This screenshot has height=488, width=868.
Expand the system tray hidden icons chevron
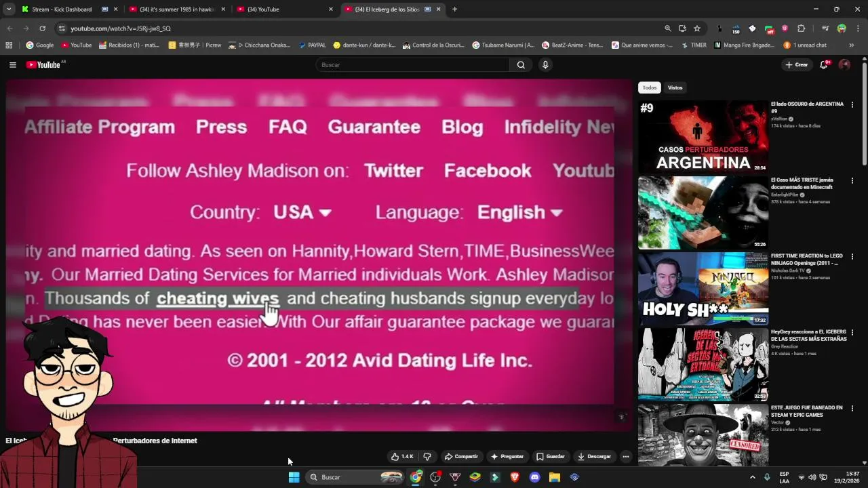(752, 477)
